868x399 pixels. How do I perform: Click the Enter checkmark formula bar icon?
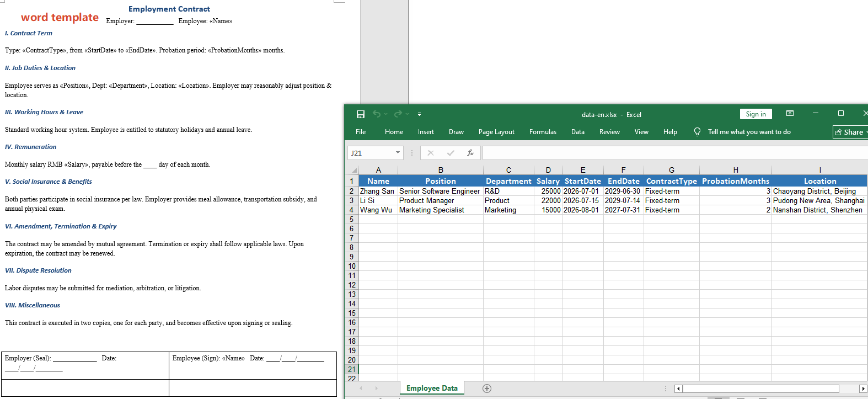451,153
